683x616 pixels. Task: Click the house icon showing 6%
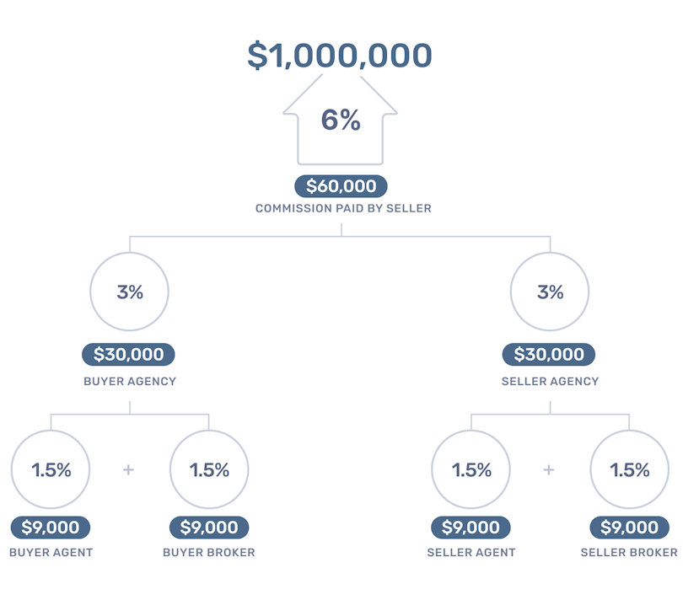(341, 121)
